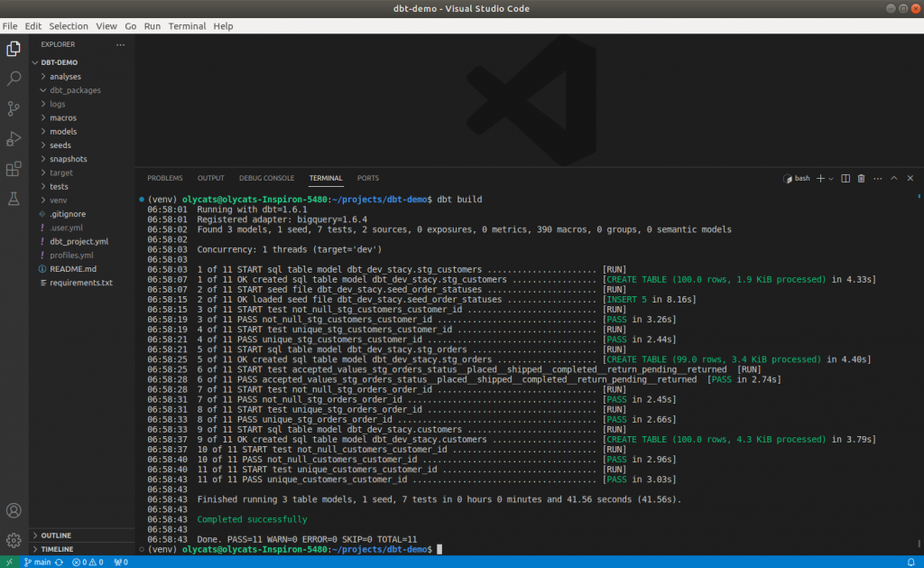Open Explorer views and more actions ellipsis
Image resolution: width=924 pixels, height=568 pixels.
(120, 45)
